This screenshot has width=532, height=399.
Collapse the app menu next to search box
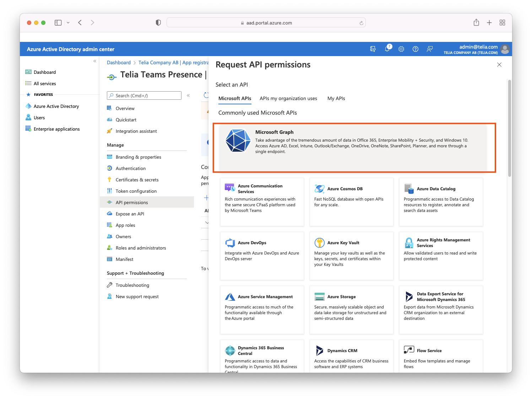188,95
